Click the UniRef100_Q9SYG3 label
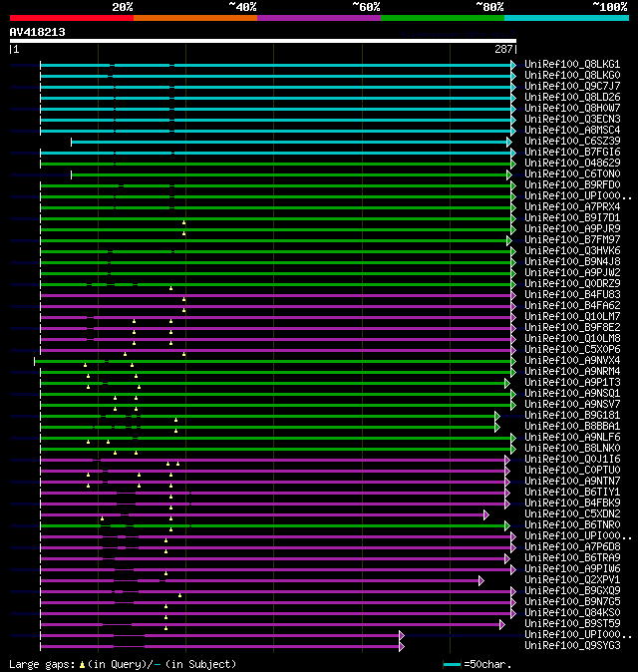 click(572, 646)
